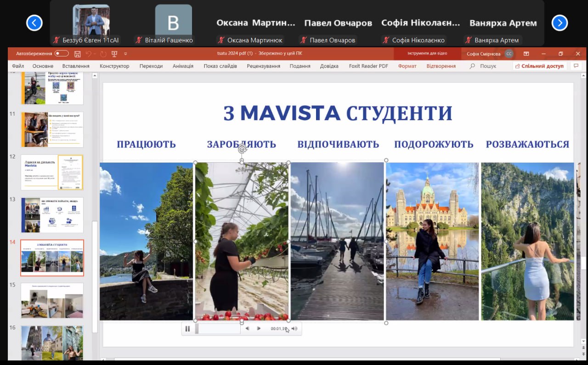Click the 'ПОДОРОЖУЮТЬ' heading
Viewport: 588px width, 365px height.
434,144
